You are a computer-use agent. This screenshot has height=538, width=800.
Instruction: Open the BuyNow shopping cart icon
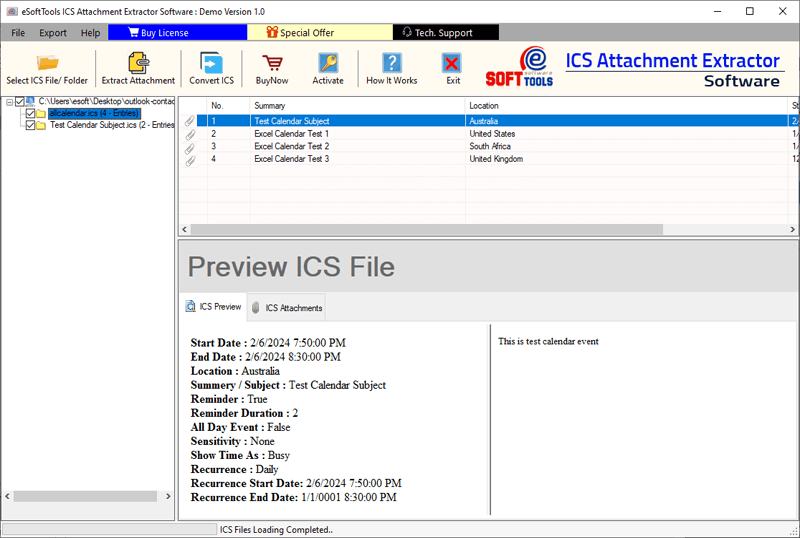point(272,63)
